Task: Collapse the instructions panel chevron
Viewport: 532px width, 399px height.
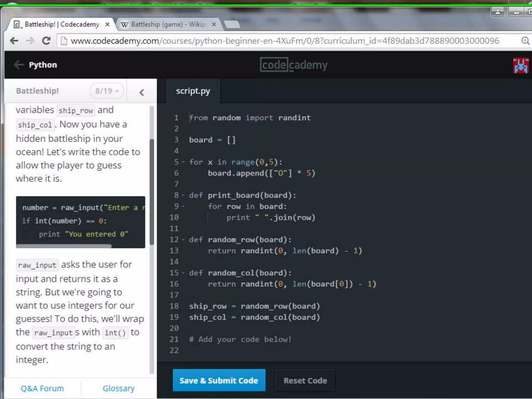Action: [142, 92]
